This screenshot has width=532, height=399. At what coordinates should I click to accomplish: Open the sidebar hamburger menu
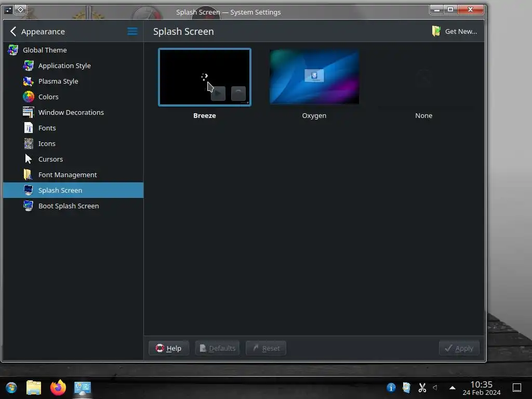click(132, 32)
